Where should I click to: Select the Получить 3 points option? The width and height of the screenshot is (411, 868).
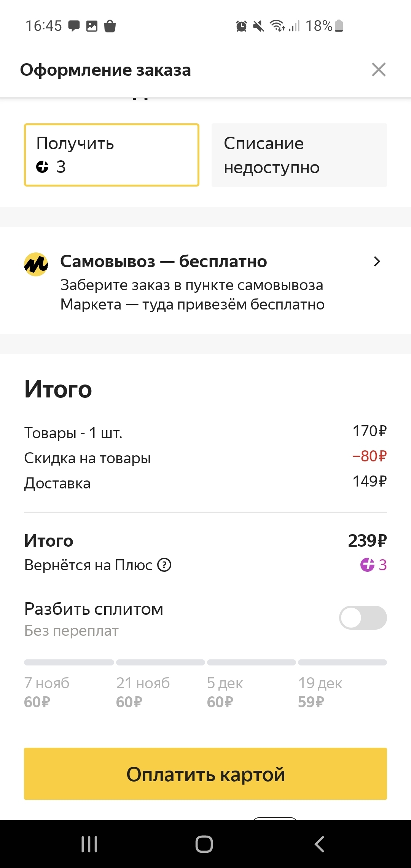click(x=112, y=155)
